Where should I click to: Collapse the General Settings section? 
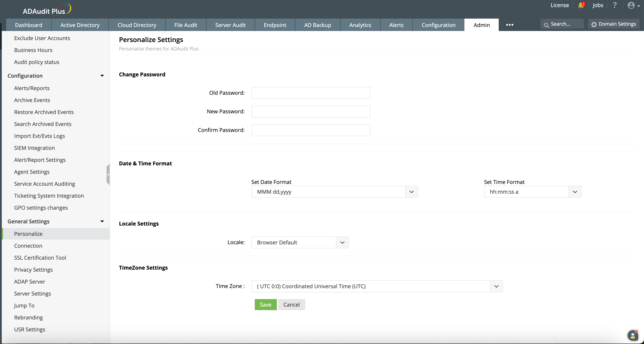click(x=102, y=221)
